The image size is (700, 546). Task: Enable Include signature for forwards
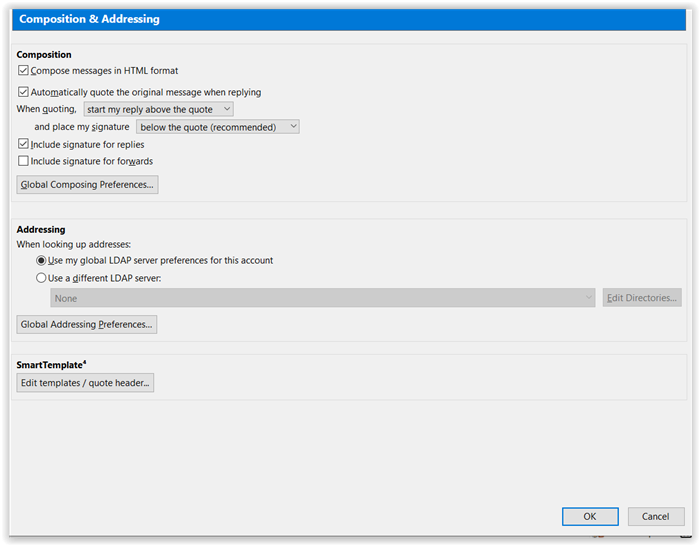pyautogui.click(x=23, y=161)
